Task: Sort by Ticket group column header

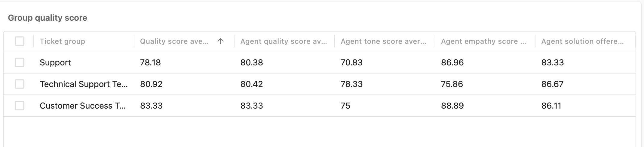Action: coord(62,41)
